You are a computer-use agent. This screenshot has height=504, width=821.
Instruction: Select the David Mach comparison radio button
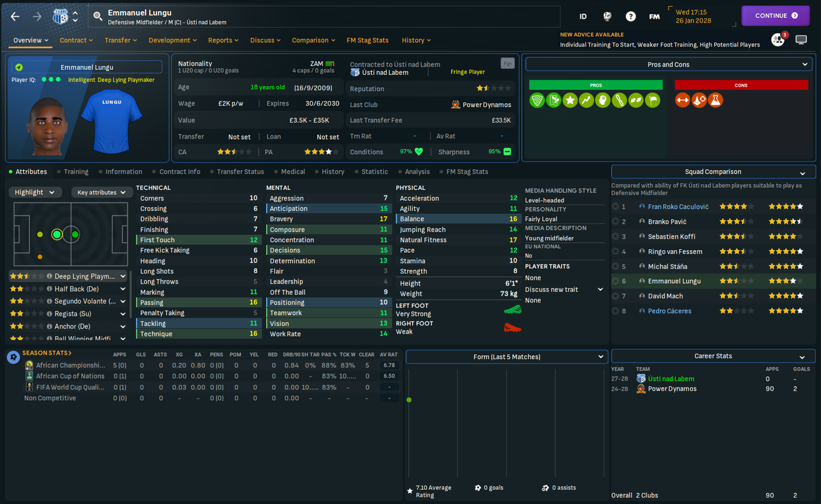615,296
